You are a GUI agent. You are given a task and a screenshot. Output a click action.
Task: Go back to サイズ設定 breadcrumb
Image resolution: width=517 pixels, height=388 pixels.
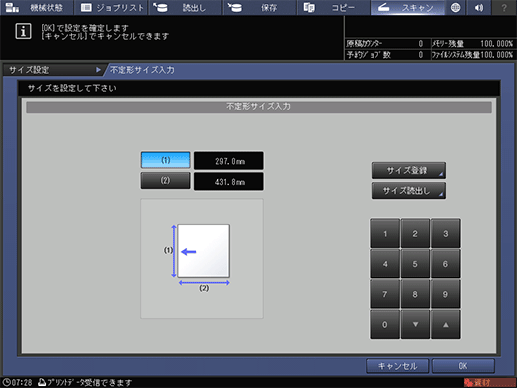53,70
